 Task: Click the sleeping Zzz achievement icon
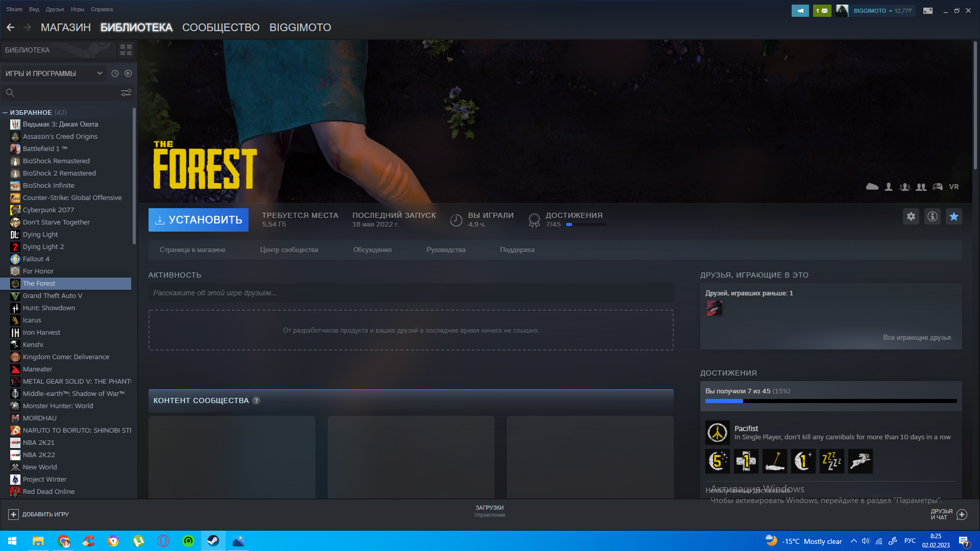point(831,461)
